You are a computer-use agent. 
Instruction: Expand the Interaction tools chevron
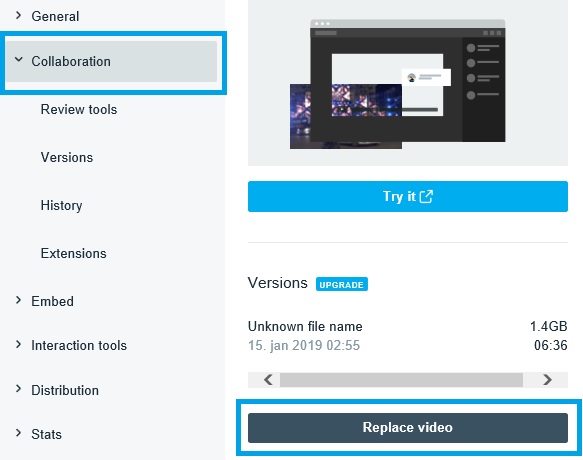click(x=18, y=344)
